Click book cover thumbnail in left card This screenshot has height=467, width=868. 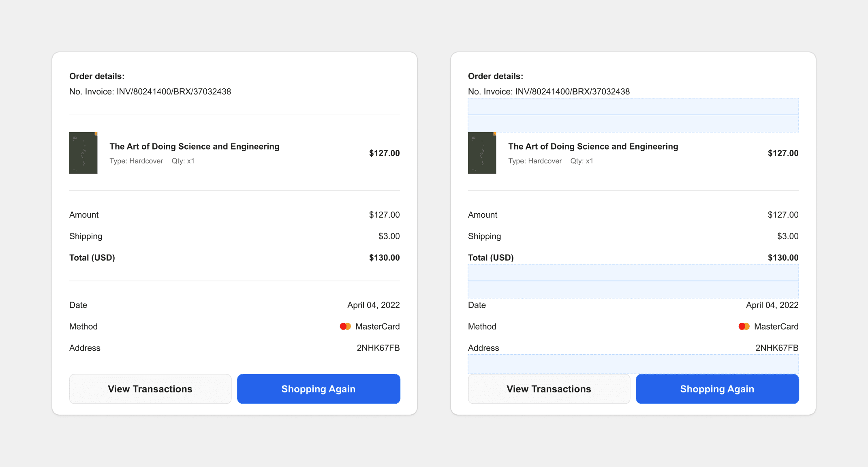(83, 153)
